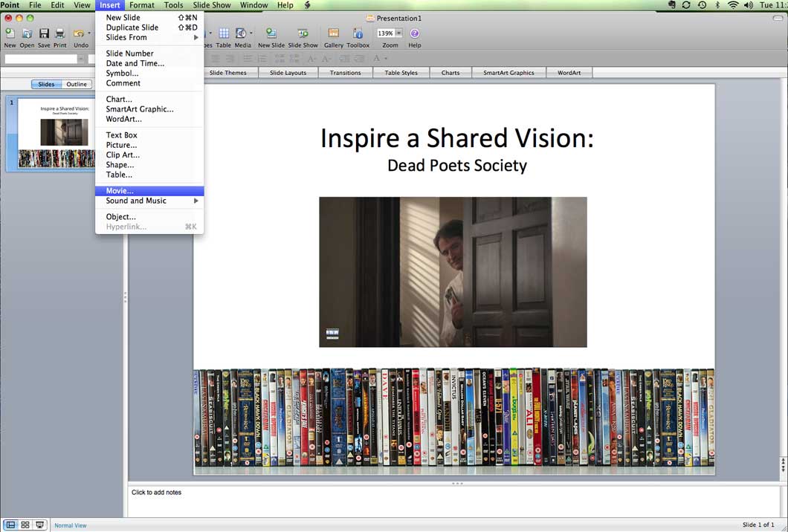Image resolution: width=788 pixels, height=532 pixels.
Task: Open the Slide Layouts gallery tab
Action: click(288, 73)
